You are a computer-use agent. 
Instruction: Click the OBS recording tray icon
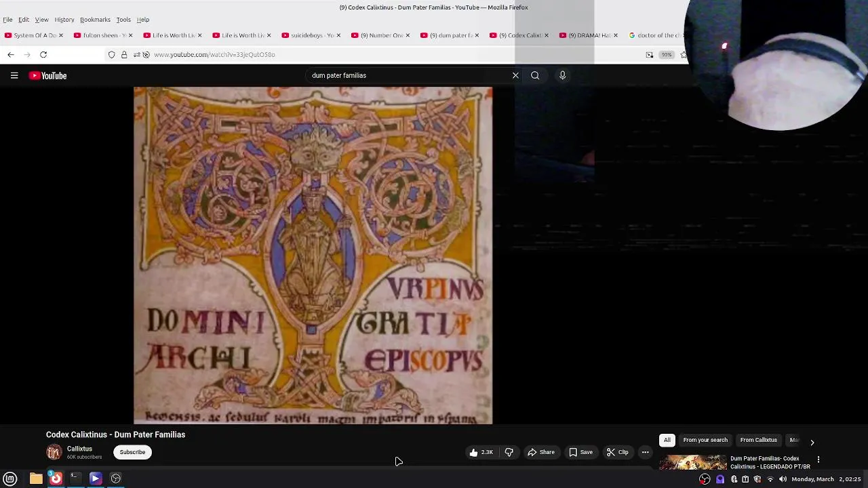click(705, 479)
